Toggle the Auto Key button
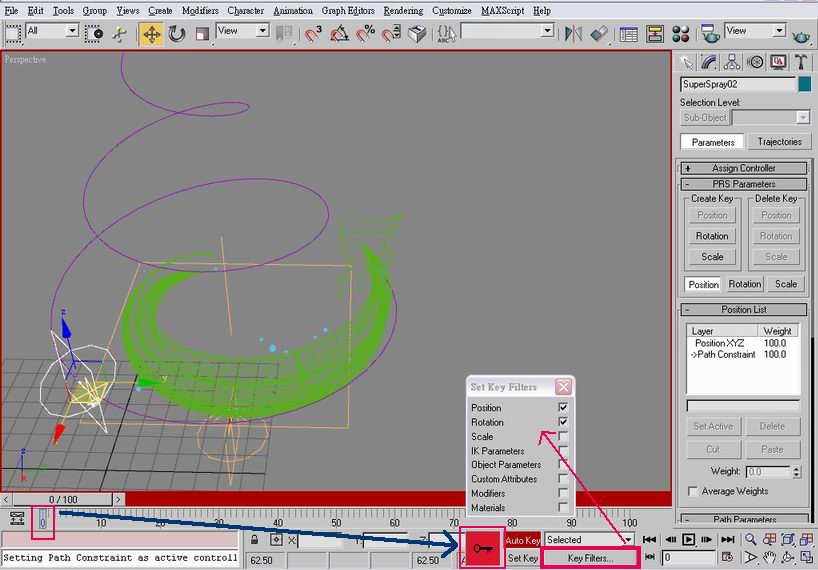The width and height of the screenshot is (818, 570). 522,540
